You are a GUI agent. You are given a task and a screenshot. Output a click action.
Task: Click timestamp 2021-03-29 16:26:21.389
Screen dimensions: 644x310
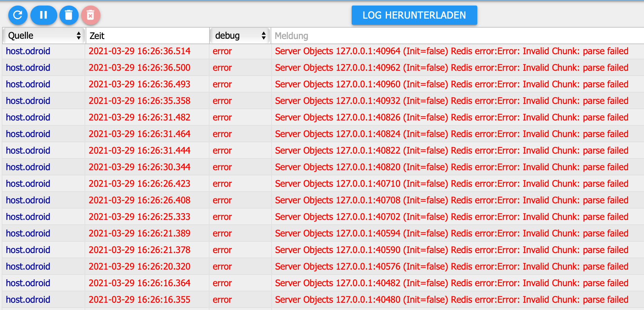[139, 233]
